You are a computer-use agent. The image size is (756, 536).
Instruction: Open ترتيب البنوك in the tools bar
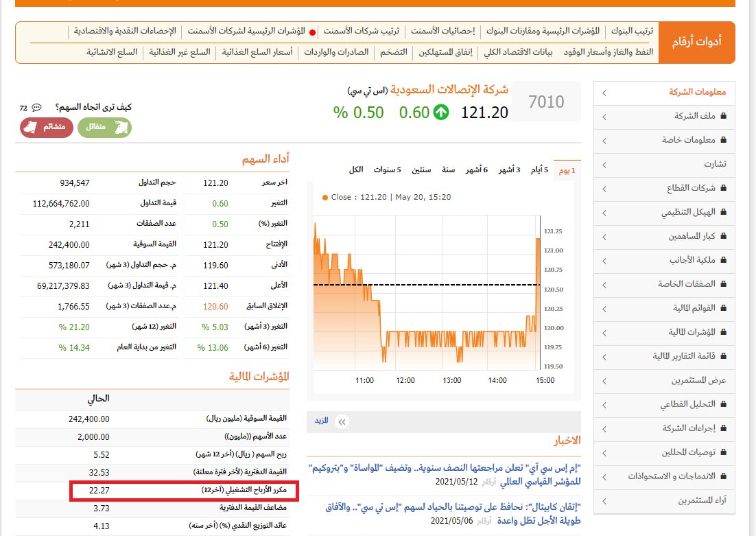coord(632,31)
